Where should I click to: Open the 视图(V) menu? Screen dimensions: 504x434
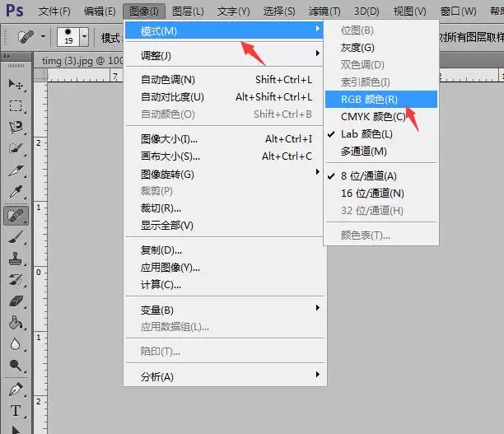[409, 12]
